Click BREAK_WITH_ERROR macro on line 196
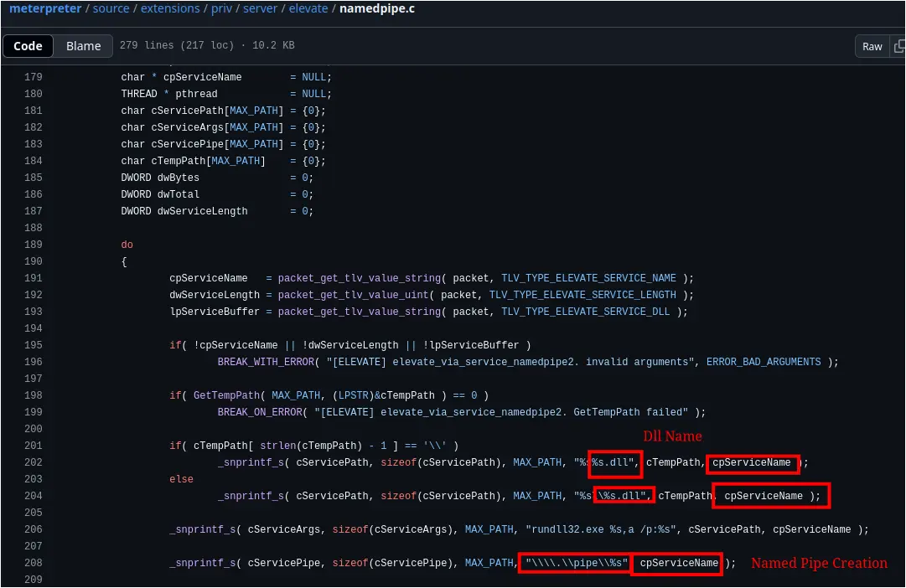This screenshot has width=906, height=588. [x=266, y=362]
